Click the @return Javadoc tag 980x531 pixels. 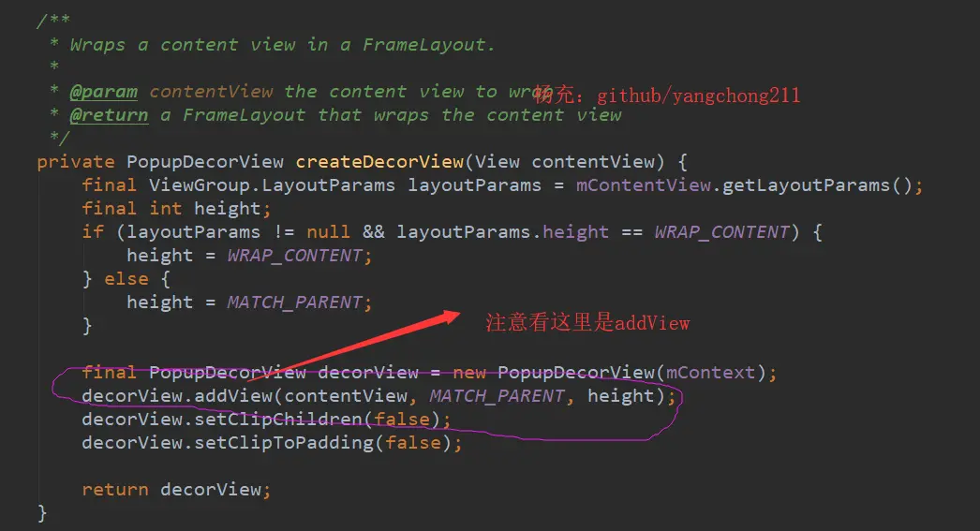[x=109, y=115]
